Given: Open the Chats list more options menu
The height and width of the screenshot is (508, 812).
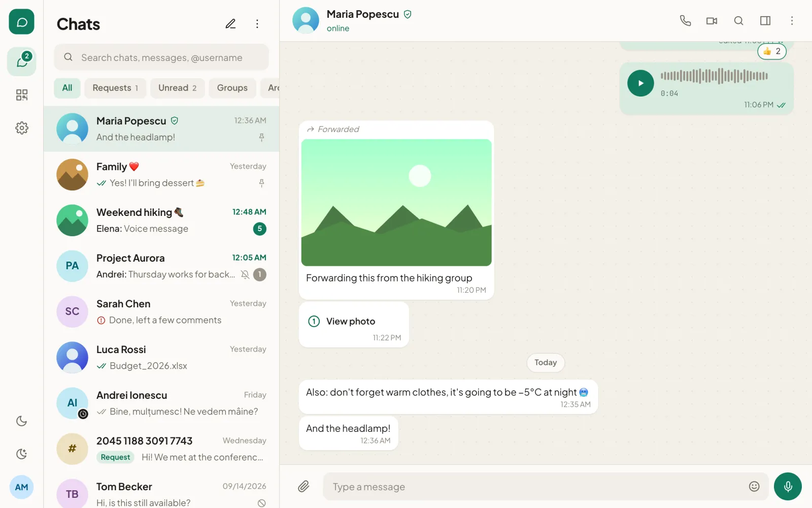Looking at the screenshot, I should 257,24.
